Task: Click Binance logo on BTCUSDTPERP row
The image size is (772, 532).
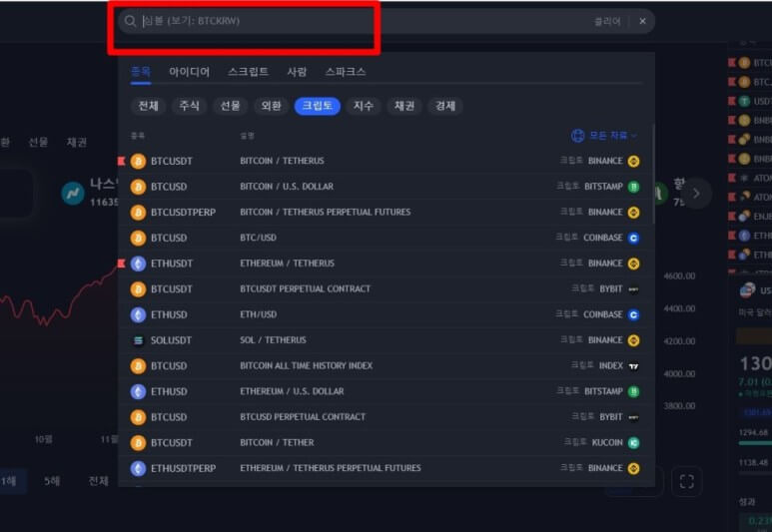Action: (x=634, y=213)
